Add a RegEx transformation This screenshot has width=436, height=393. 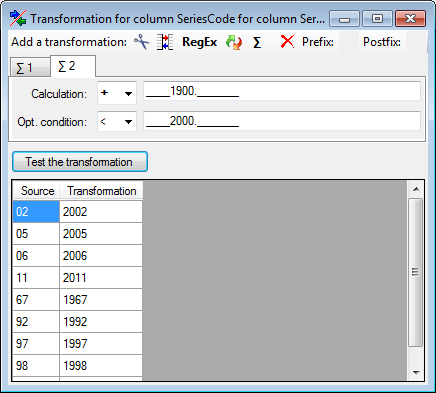point(199,42)
